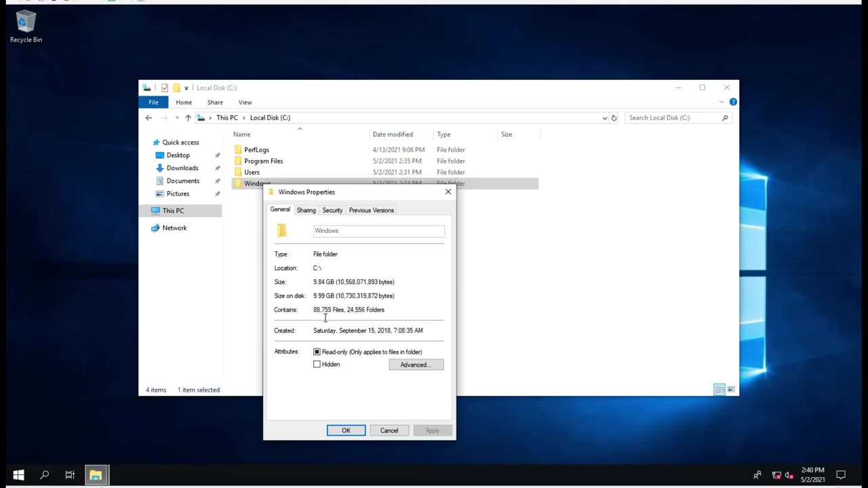Click Pictures in Quick access
Screen dimensions: 868x488
coord(178,194)
